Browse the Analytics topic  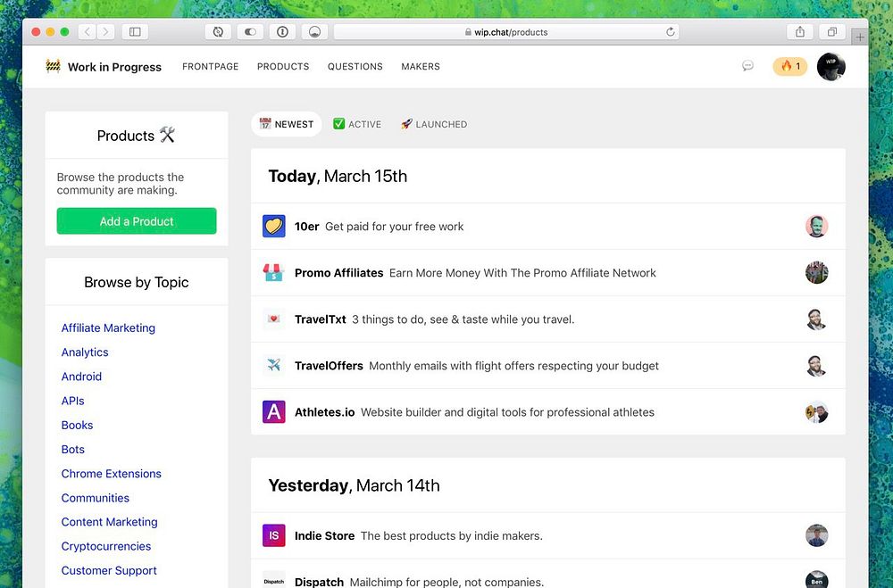[85, 352]
